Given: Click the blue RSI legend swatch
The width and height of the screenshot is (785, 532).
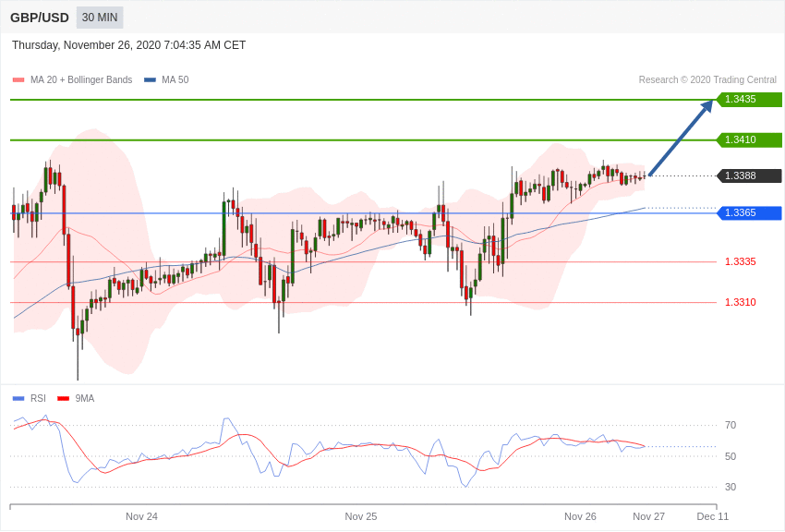Looking at the screenshot, I should (18, 399).
